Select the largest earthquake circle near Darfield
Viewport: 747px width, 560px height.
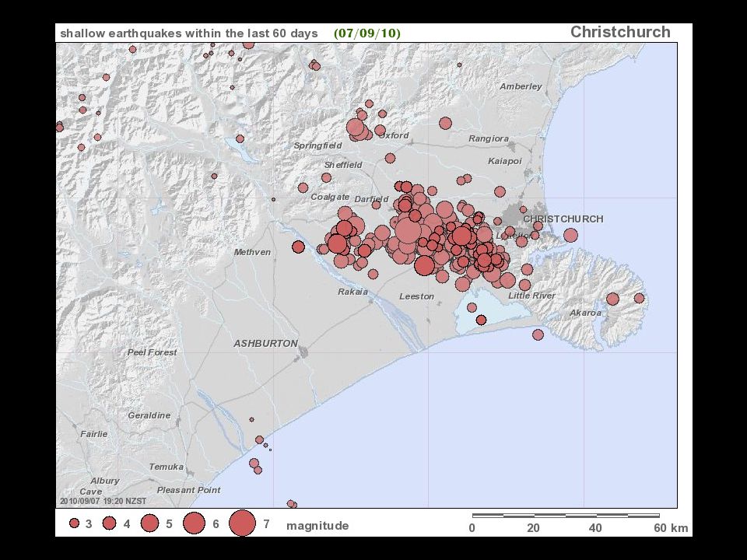coord(409,230)
